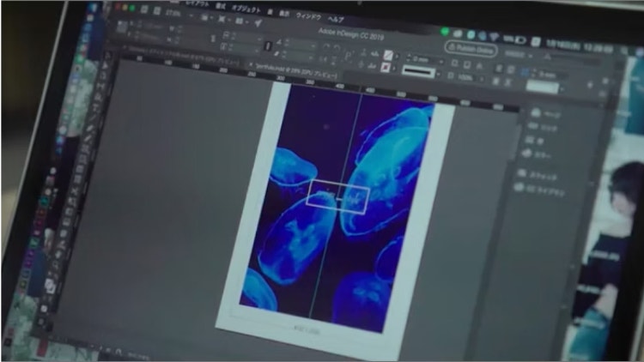The image size is (644, 362).
Task: Open the stroke weight dropdown arrow
Action: 441,62
